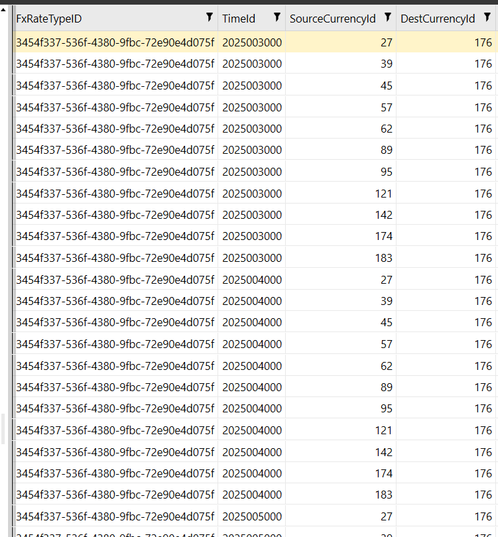This screenshot has height=537, width=498.
Task: Select GUID cell for 2025004000 SourceCurrencyId 95
Action: 115,408
